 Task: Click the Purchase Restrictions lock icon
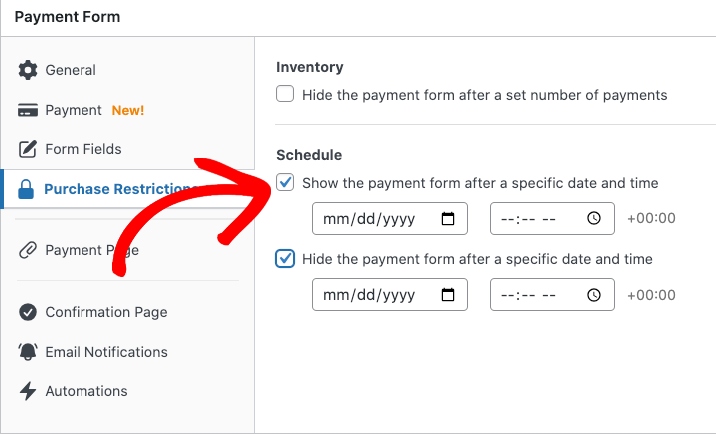pyautogui.click(x=27, y=189)
